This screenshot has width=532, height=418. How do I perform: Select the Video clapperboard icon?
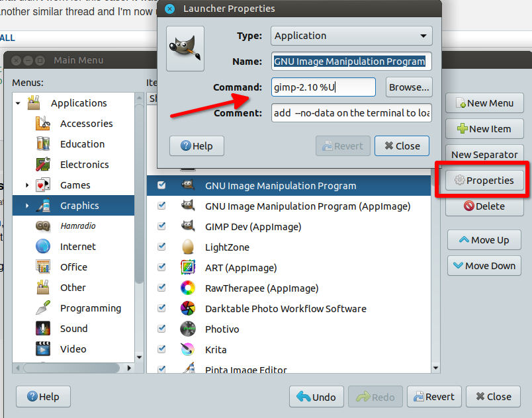(x=43, y=349)
